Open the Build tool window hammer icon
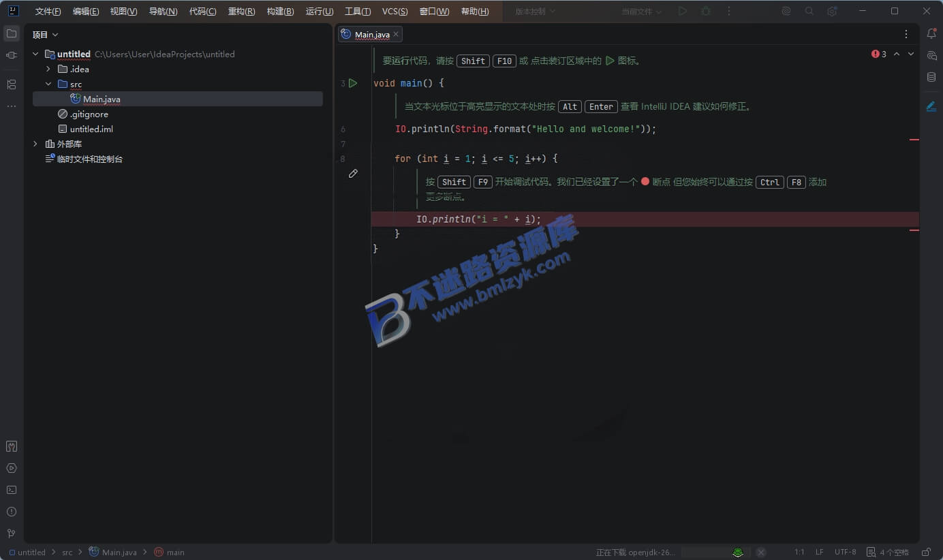The image size is (943, 560). (12, 446)
